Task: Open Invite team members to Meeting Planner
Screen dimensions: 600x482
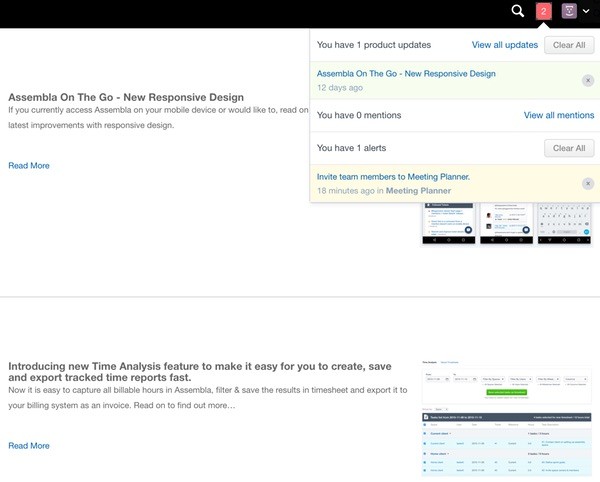Action: pyautogui.click(x=393, y=177)
